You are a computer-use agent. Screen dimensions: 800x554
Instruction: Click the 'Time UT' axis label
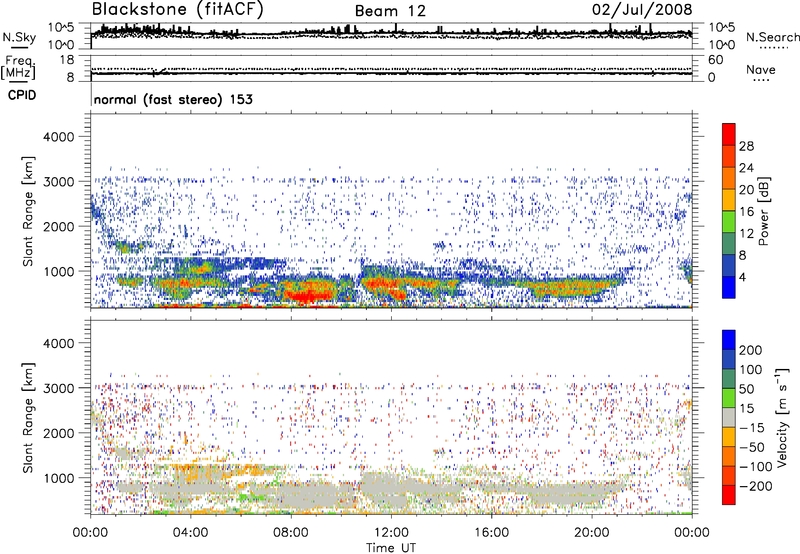point(391,547)
